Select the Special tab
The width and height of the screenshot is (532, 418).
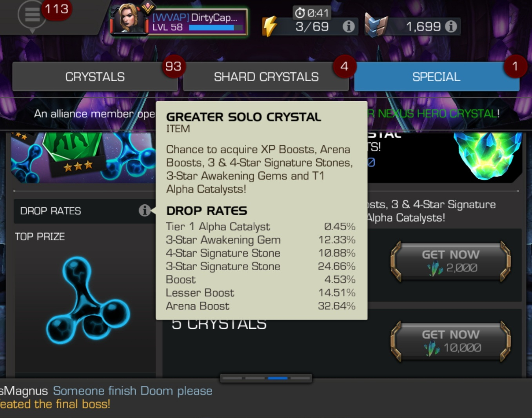pos(436,76)
